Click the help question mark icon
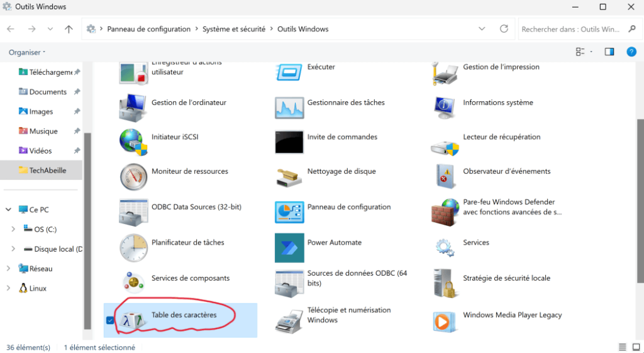644x353 pixels. [x=631, y=52]
